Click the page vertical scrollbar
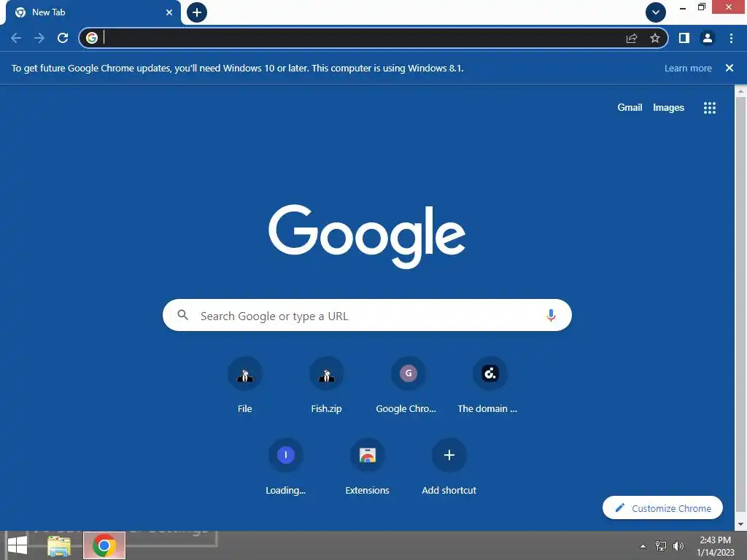This screenshot has width=747, height=560. [x=740, y=305]
